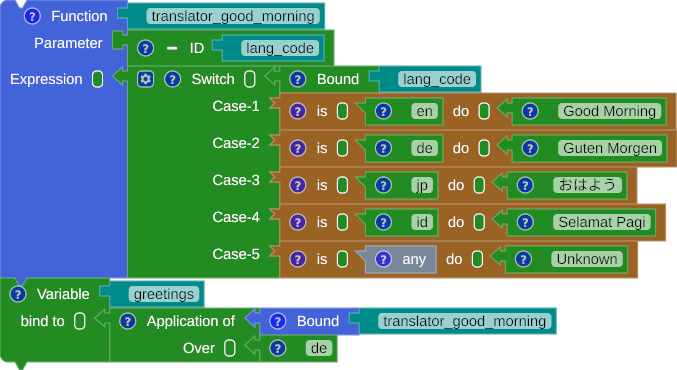Toggle Case-3 'do' type slot
This screenshot has width=677, height=370.
click(479, 186)
